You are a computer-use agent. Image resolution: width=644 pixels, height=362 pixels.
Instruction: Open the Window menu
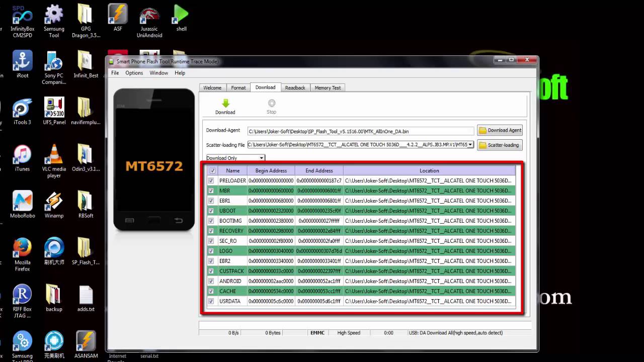point(159,73)
